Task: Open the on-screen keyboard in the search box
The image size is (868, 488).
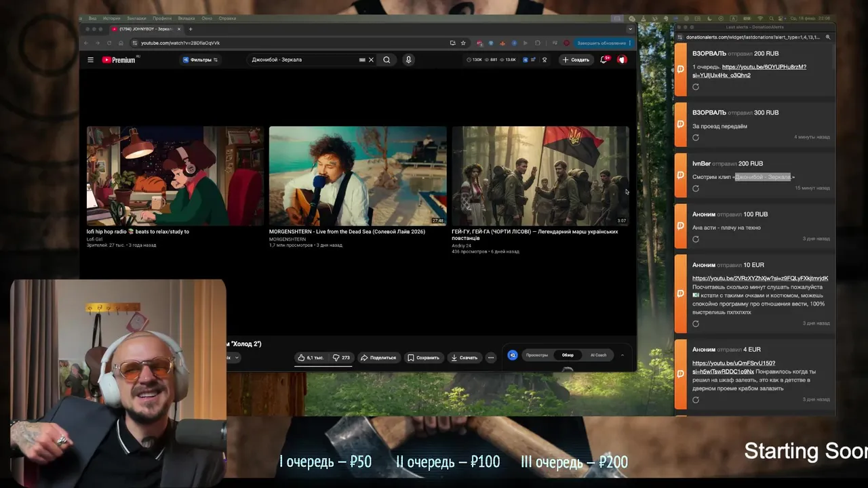Action: (x=362, y=60)
